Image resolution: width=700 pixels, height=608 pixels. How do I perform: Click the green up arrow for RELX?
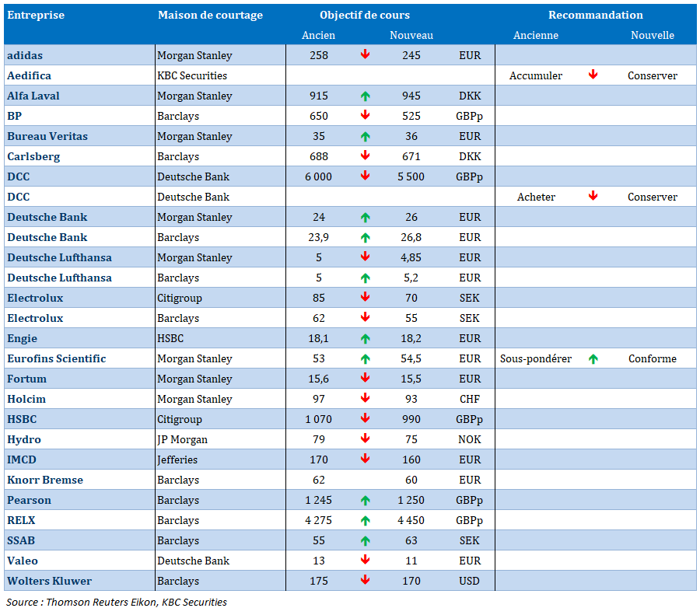365,521
